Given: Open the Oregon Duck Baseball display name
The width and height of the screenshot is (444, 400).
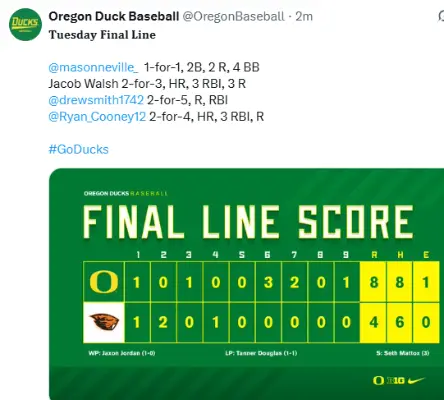Looking at the screenshot, I should [114, 16].
